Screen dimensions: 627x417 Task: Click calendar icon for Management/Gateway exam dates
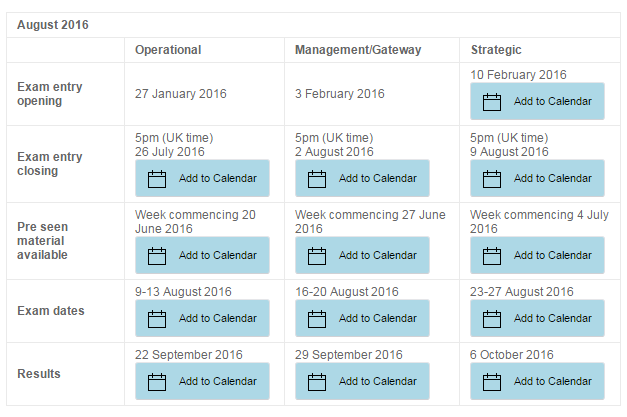click(317, 318)
